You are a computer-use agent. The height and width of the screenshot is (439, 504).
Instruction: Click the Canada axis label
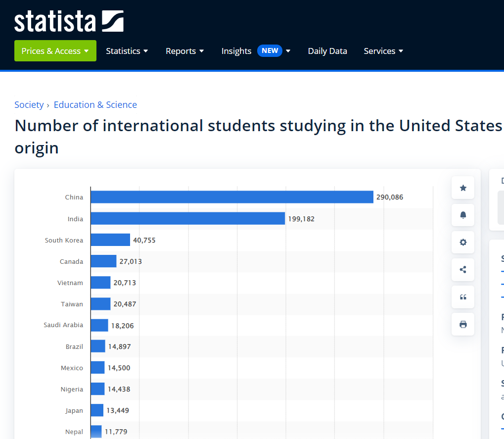coord(71,261)
